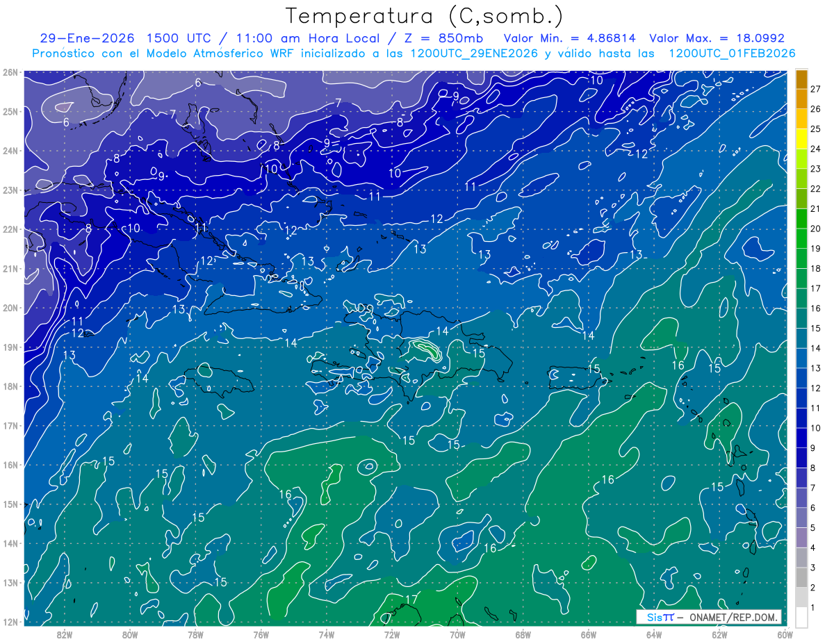Select the 64W longitude axis label
834x644 pixels.
(654, 635)
